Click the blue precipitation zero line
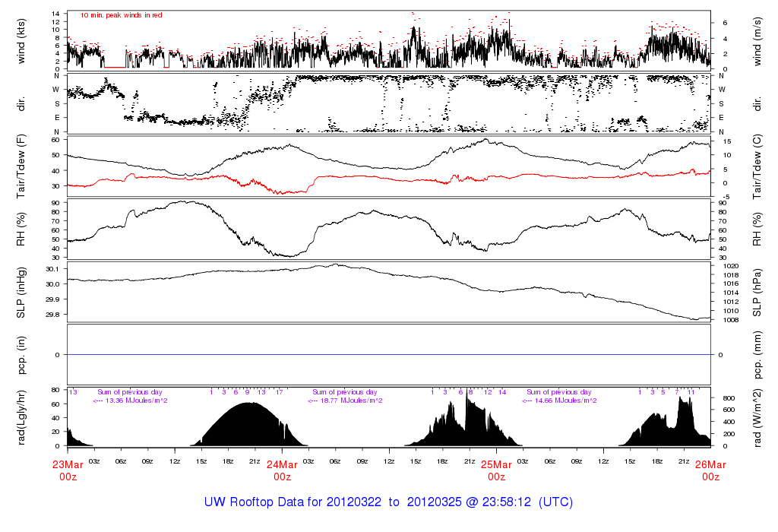Viewport: 778px width, 532px height. (388, 355)
